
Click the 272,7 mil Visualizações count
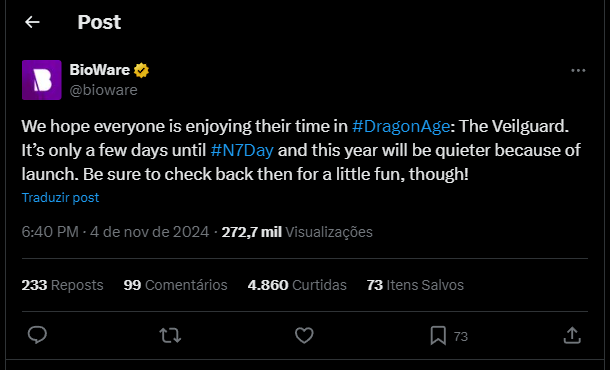click(297, 232)
